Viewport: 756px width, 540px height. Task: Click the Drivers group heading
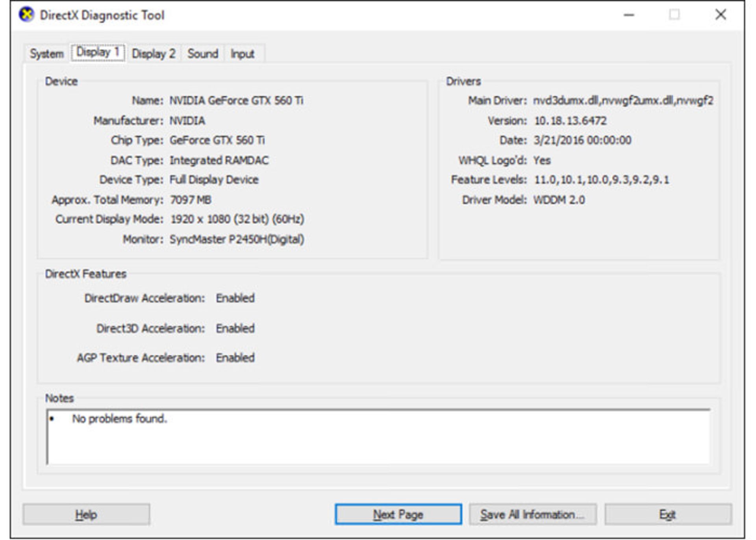[x=463, y=81]
